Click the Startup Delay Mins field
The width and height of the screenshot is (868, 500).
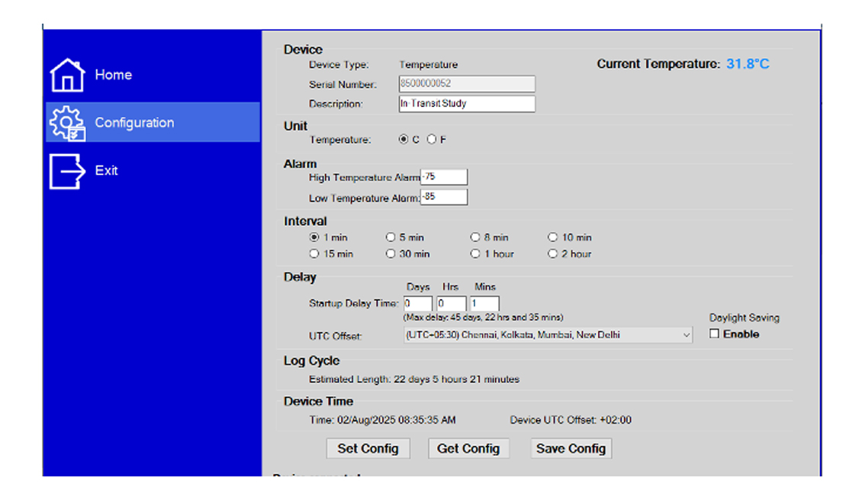[x=484, y=304]
